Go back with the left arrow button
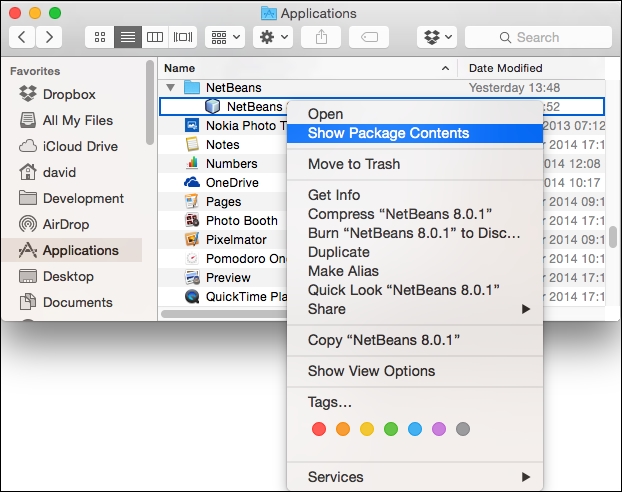 tap(22, 37)
